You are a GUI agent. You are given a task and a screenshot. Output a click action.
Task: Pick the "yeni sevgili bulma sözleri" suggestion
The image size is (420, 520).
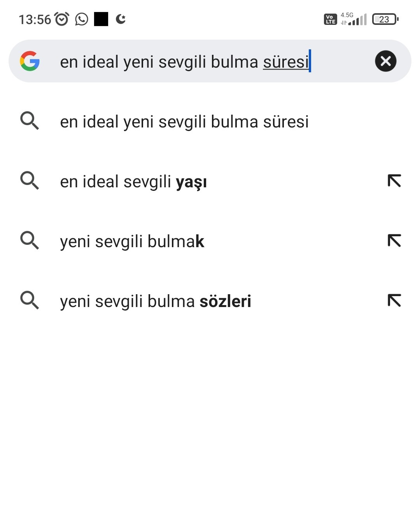pyautogui.click(x=156, y=301)
